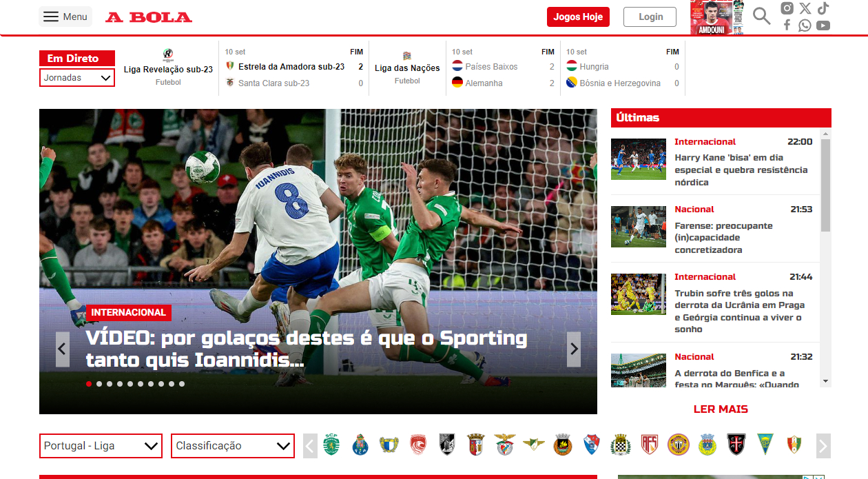868x479 pixels.
Task: Open the TikTok social icon
Action: 823,8
